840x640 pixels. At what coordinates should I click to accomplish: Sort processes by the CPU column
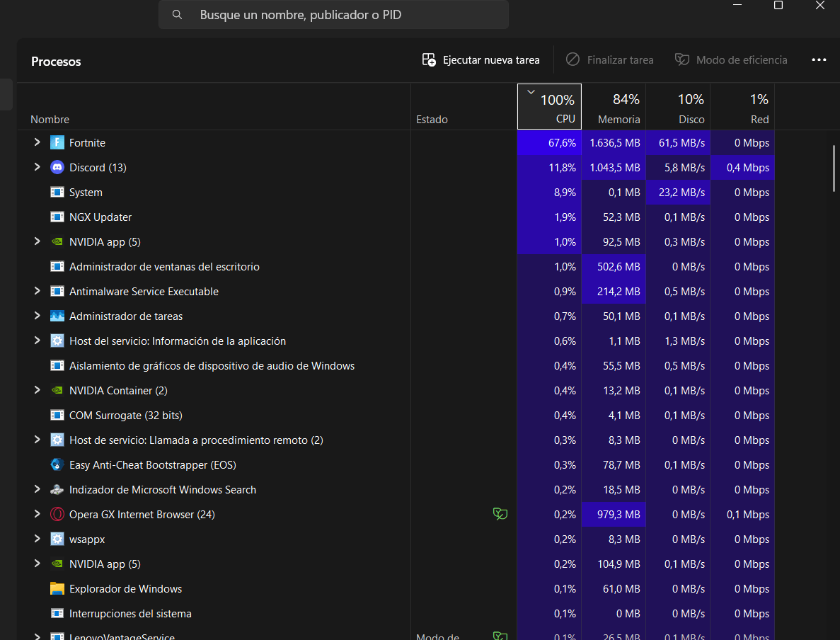point(549,107)
